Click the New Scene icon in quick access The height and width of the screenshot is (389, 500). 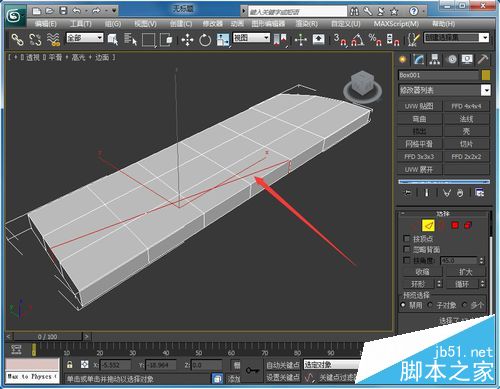click(x=36, y=11)
